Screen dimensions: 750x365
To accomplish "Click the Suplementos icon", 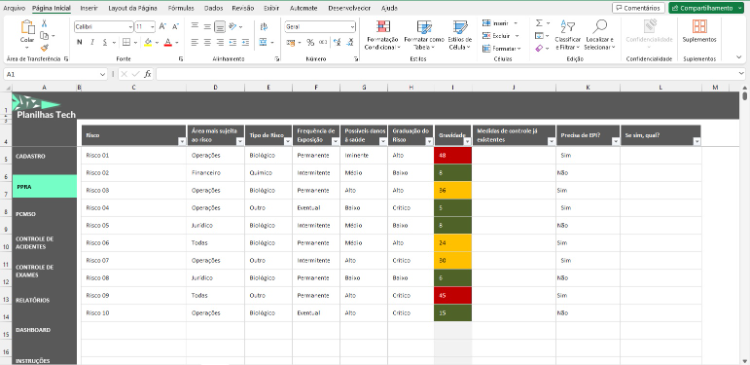I will [x=699, y=26].
